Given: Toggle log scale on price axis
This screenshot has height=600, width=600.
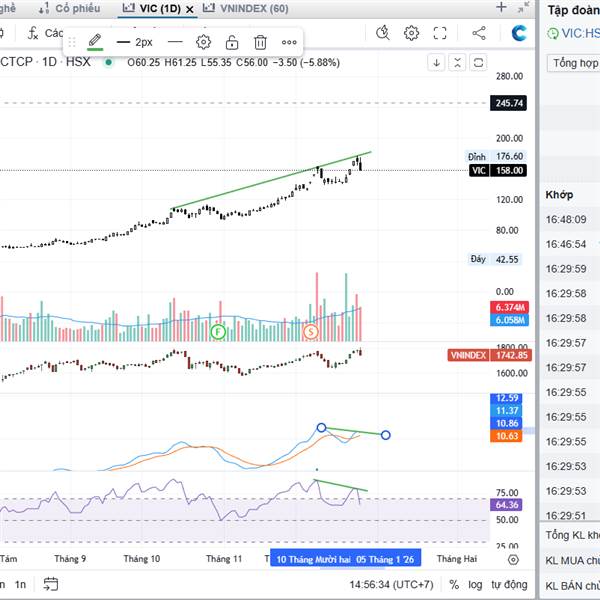Looking at the screenshot, I should [x=476, y=584].
